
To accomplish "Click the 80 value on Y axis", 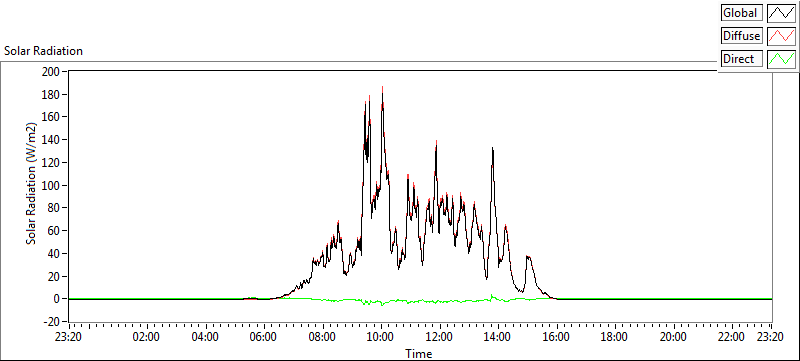I will point(55,208).
